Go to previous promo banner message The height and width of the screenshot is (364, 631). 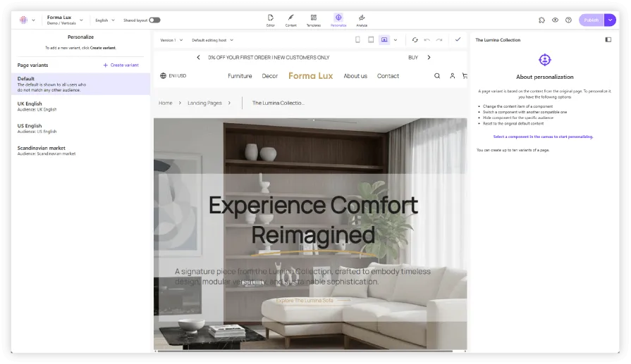pos(198,58)
